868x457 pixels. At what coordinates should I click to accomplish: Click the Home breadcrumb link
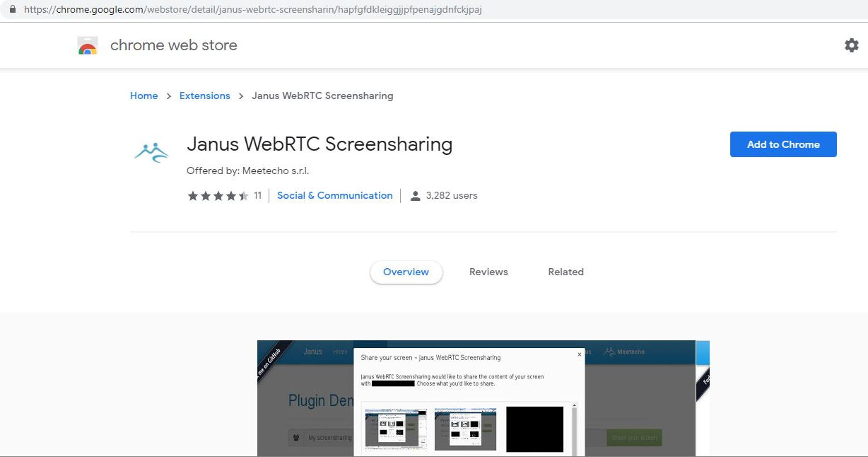coord(143,96)
